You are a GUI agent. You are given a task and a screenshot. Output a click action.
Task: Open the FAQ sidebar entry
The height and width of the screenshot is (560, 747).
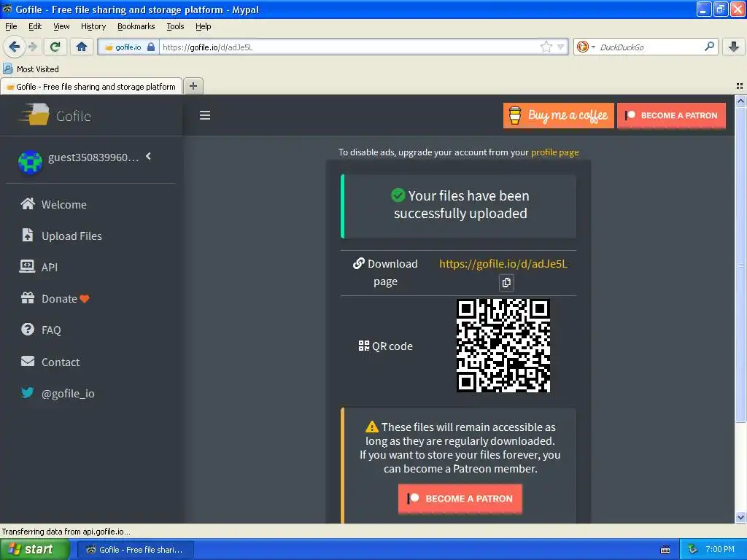tap(41, 330)
